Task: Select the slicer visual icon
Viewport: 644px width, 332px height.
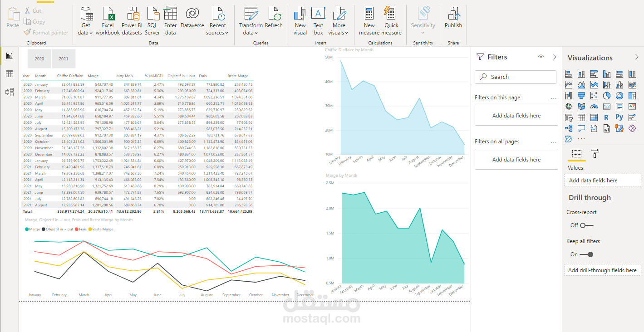Action: (569, 117)
